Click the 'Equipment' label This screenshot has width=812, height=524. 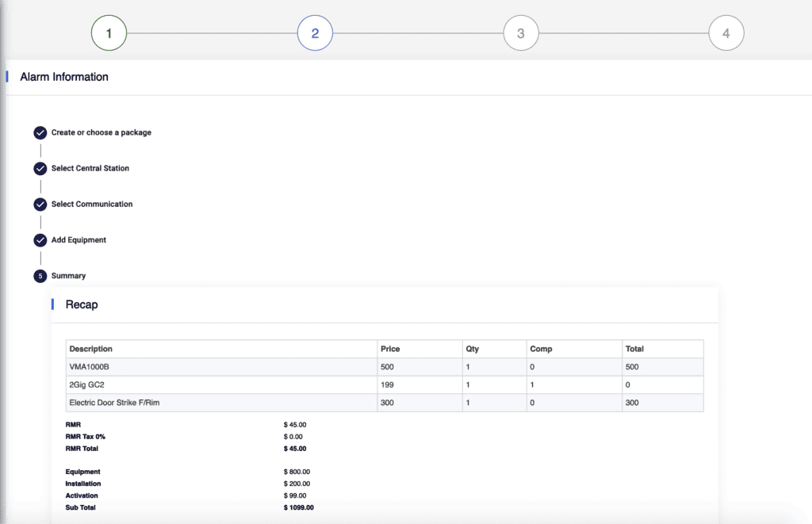point(82,472)
